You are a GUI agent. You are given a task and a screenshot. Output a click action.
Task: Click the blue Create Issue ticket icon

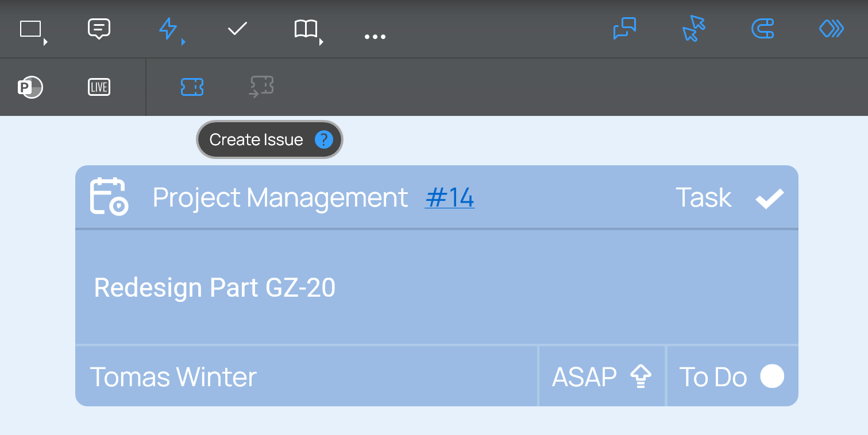coord(192,87)
